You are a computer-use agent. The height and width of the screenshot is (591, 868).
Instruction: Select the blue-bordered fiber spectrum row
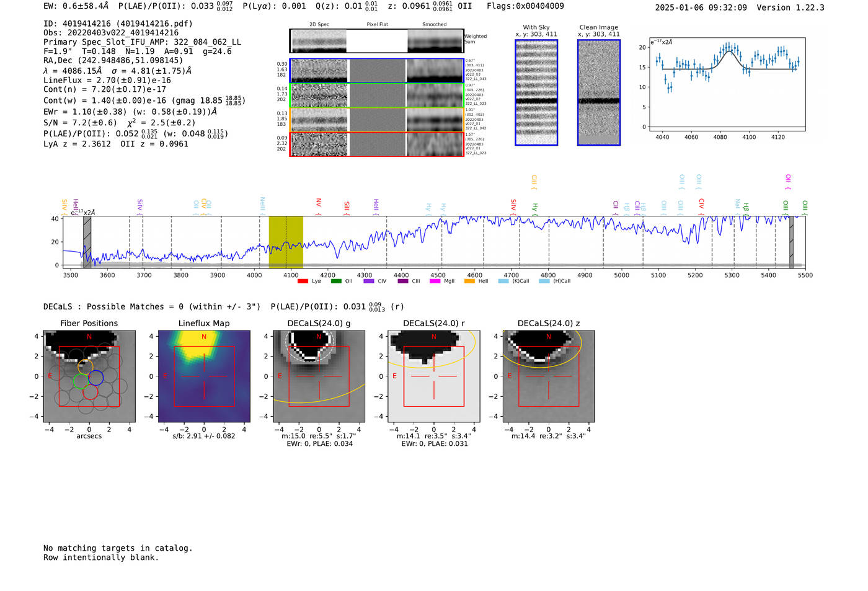point(377,71)
